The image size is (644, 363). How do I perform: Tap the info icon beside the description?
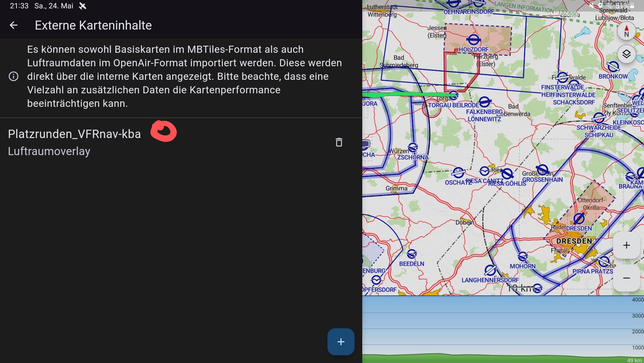pyautogui.click(x=14, y=76)
